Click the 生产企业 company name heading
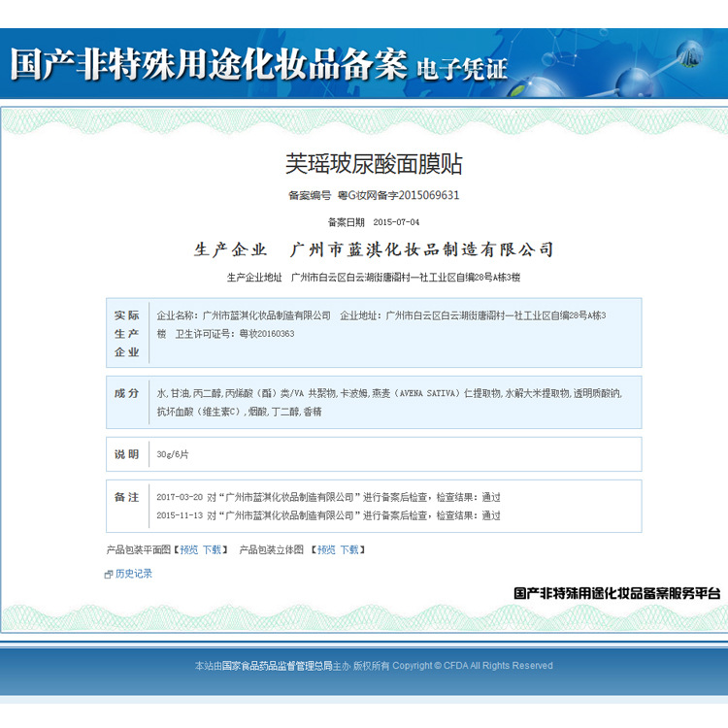Image resolution: width=728 pixels, height=728 pixels. click(x=374, y=249)
